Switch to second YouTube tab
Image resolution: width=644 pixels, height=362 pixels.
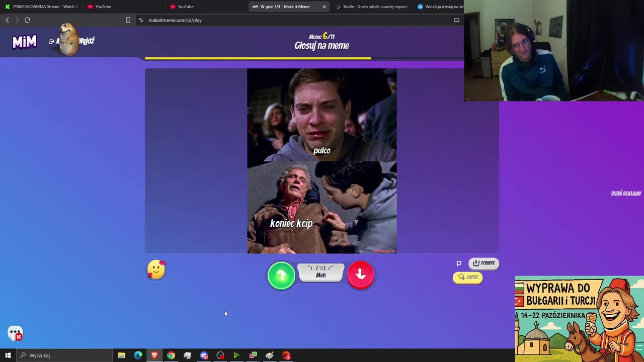click(x=205, y=7)
